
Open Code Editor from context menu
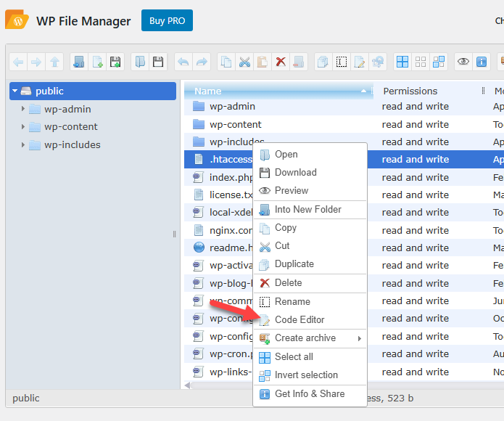click(310, 319)
